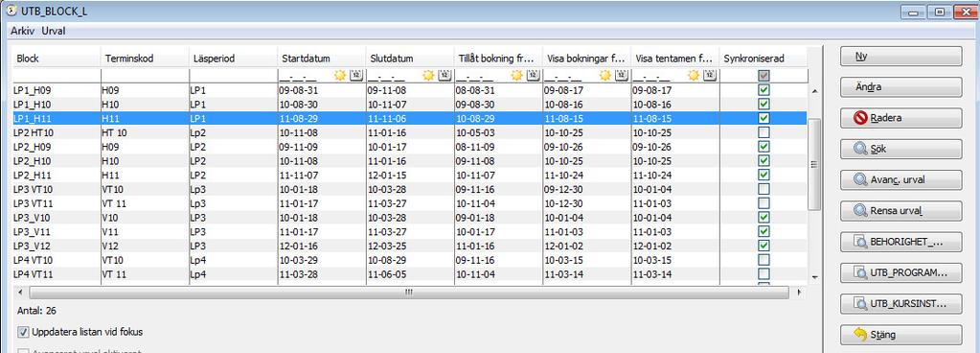The width and height of the screenshot is (980, 353).
Task: Click sun icon in Startdatum filter
Action: [339, 76]
